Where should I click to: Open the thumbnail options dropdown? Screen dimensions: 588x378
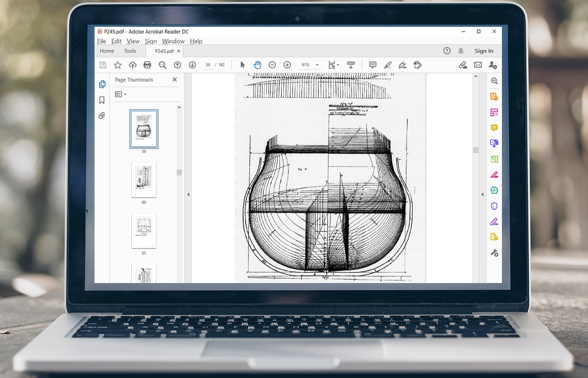pyautogui.click(x=120, y=94)
